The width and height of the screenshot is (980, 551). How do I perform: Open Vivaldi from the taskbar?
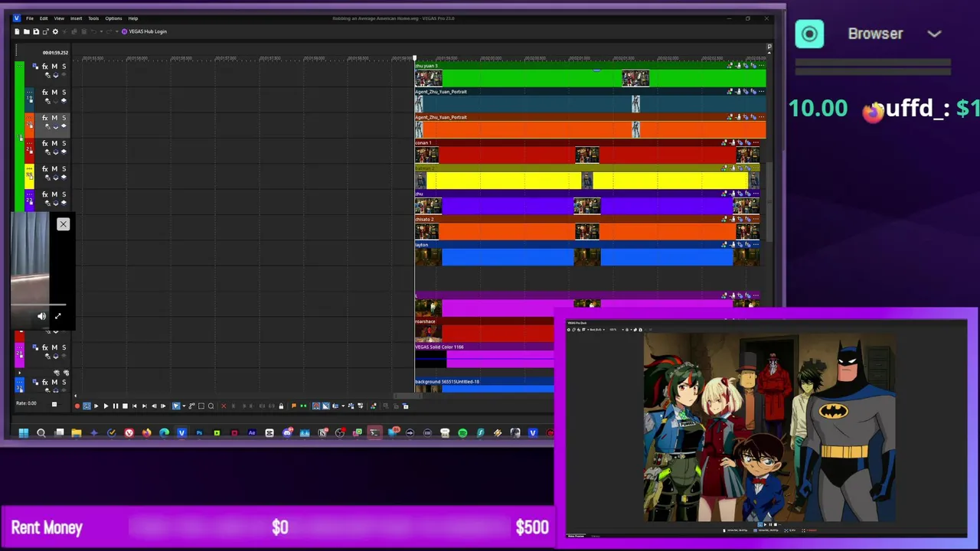[129, 433]
